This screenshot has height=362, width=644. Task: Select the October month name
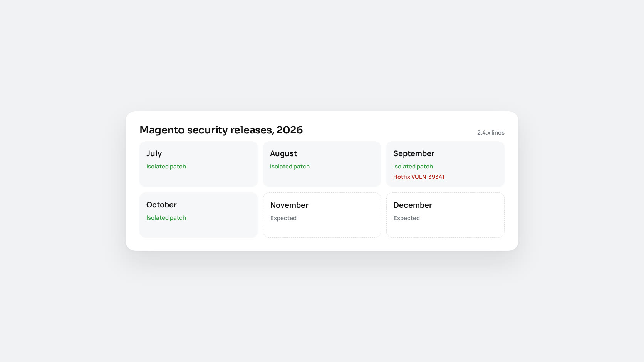coord(161,205)
